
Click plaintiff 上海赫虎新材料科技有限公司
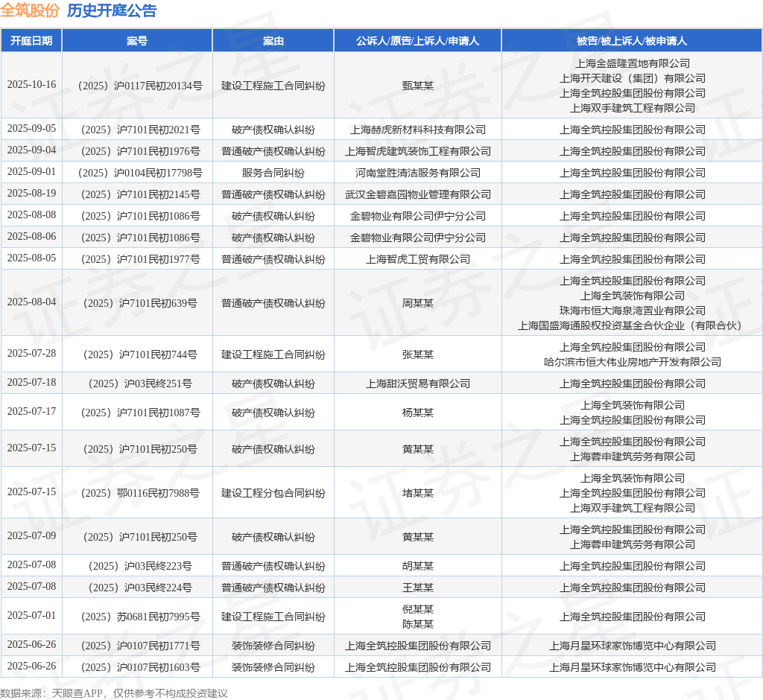click(x=418, y=130)
